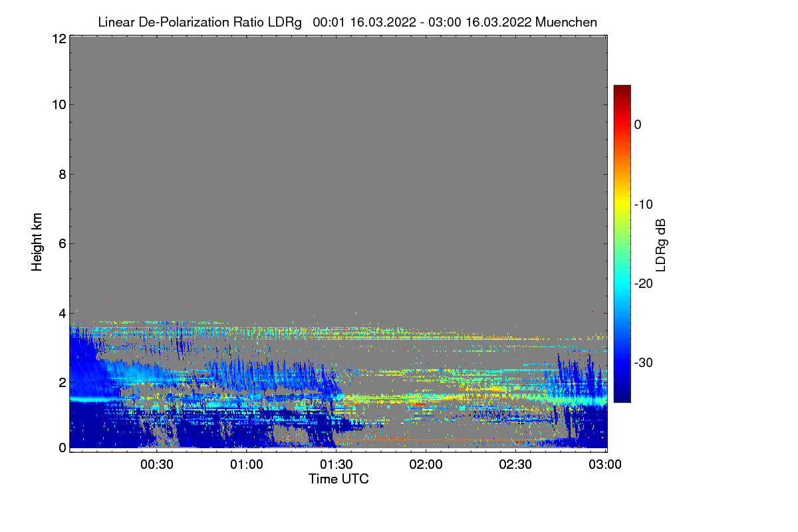Image resolution: width=798 pixels, height=532 pixels.
Task: Click the '0' height tick label on y-axis
Action: 62,448
